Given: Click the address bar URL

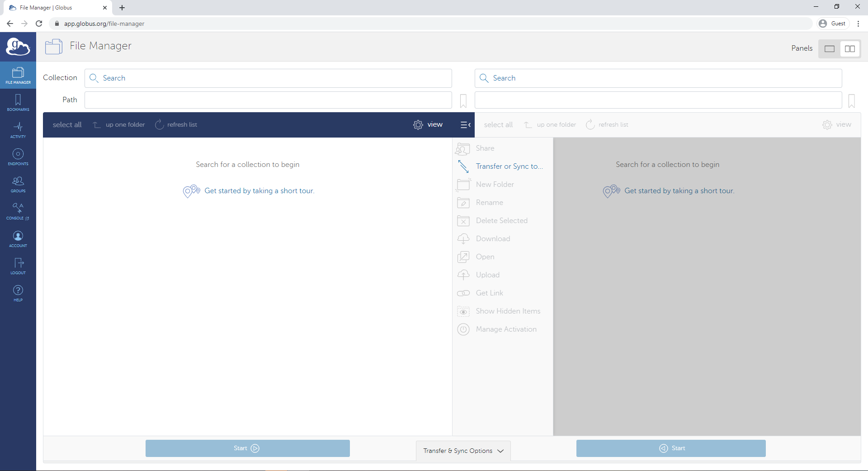Looking at the screenshot, I should coord(104,24).
